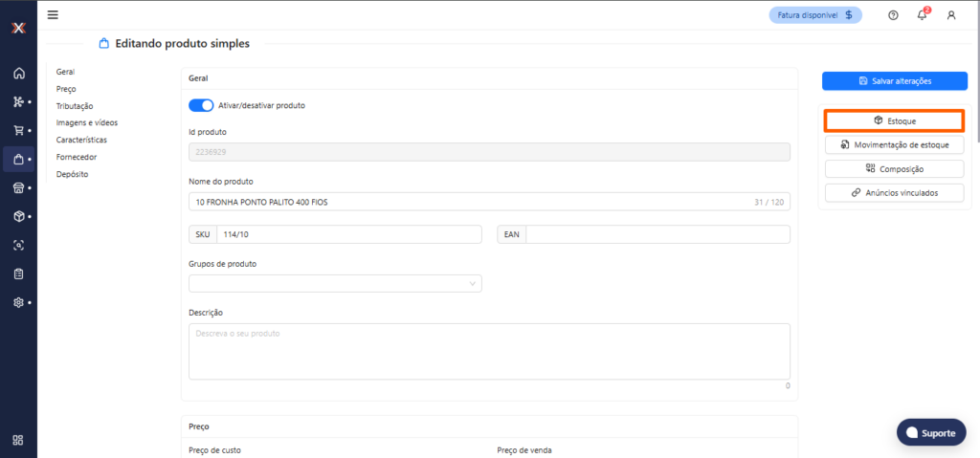
Task: Open the shopping cart sidebar icon
Action: (x=18, y=130)
